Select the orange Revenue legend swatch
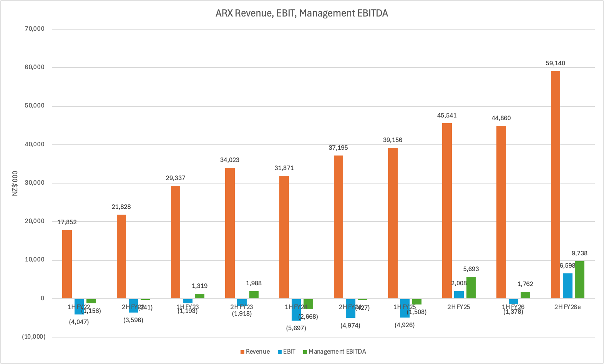604x364 pixels. 242,352
